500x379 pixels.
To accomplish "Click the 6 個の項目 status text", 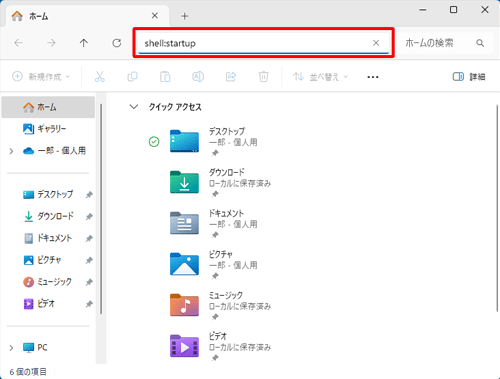I will [28, 372].
